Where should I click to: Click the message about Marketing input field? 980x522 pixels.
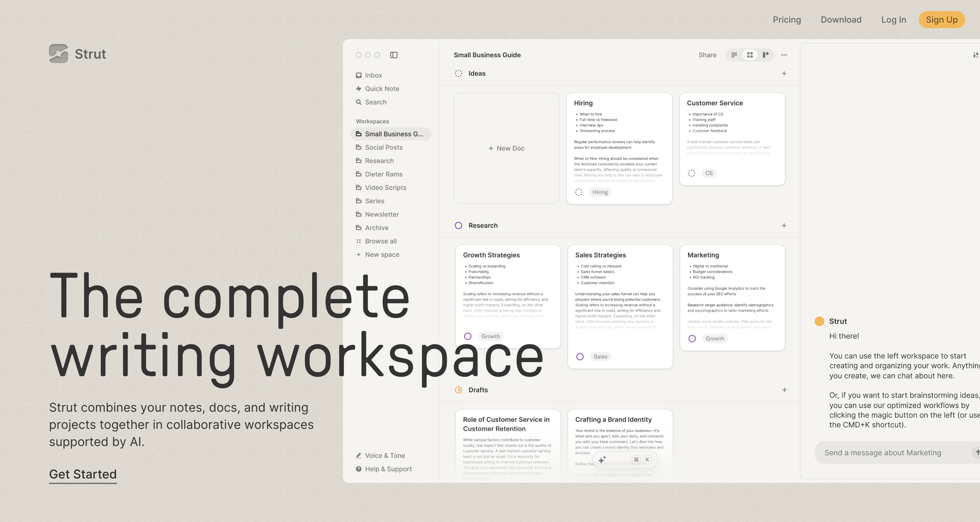(x=897, y=452)
